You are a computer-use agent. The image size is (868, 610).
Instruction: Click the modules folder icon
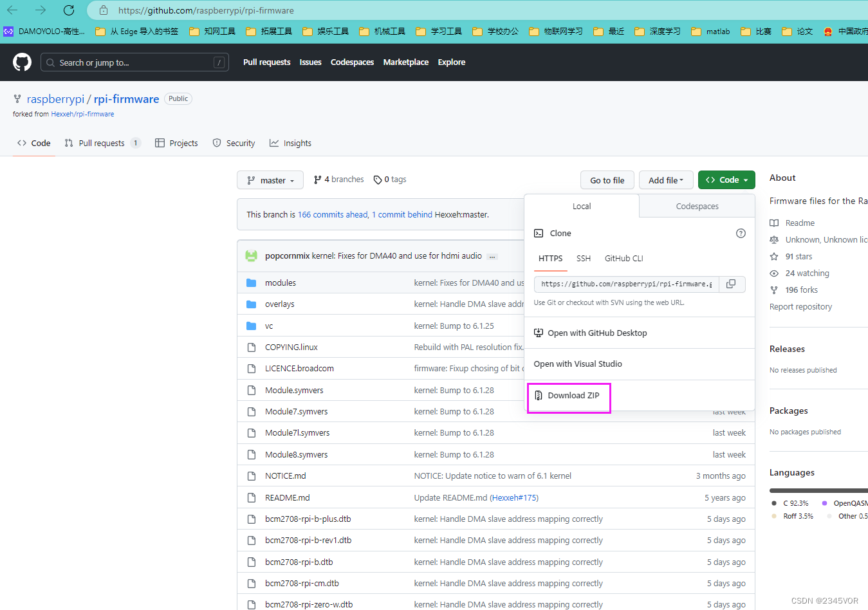click(x=252, y=282)
